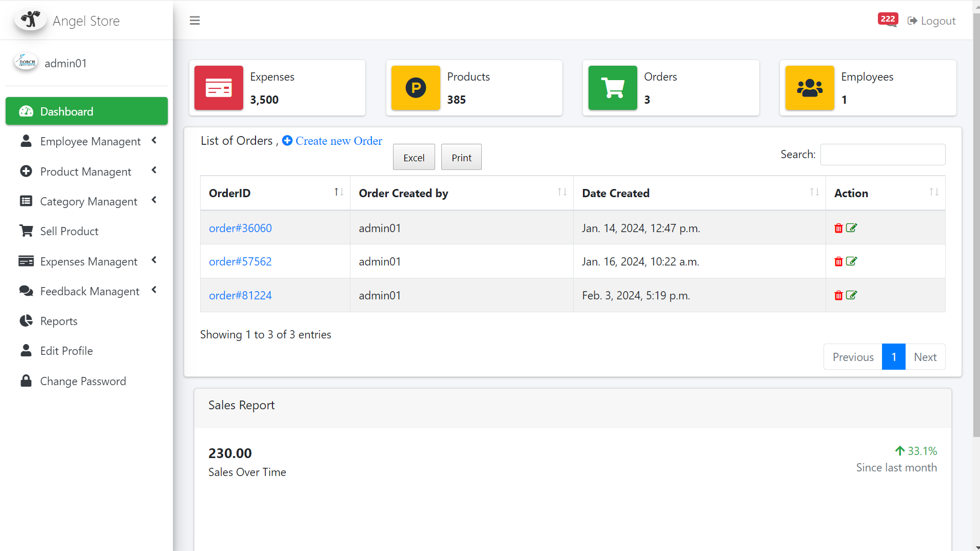Viewport: 980px width, 551px height.
Task: Edit order#36060 with pencil icon
Action: (x=851, y=227)
